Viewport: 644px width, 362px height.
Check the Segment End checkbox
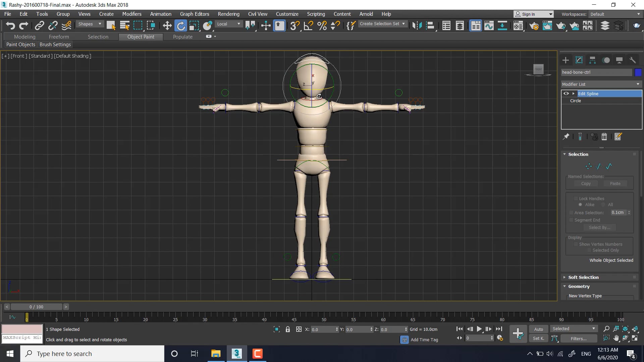[x=571, y=220]
